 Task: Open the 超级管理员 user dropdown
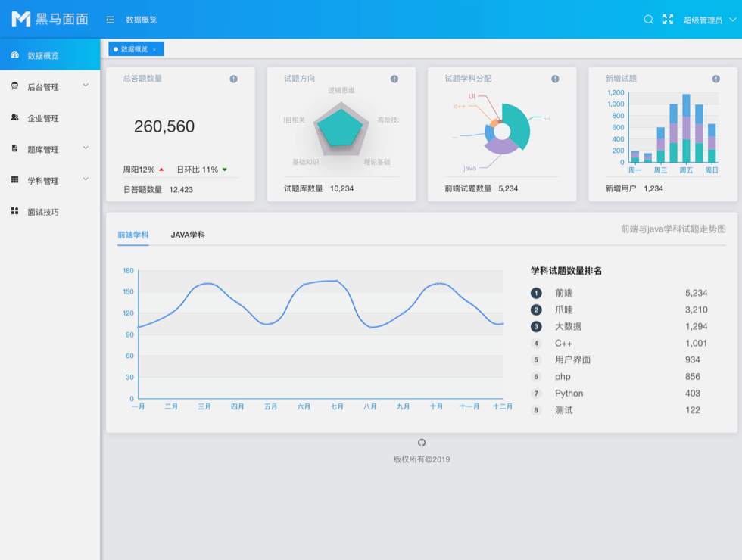pyautogui.click(x=709, y=20)
